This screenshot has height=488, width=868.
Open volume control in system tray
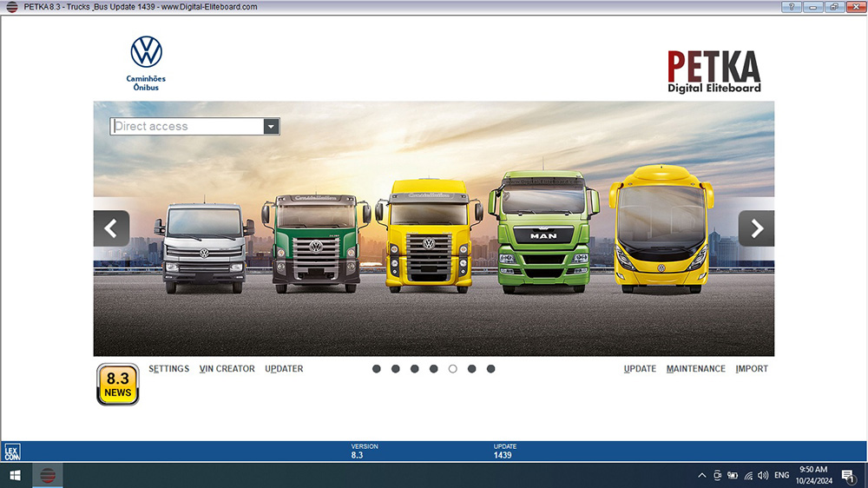[x=763, y=475]
